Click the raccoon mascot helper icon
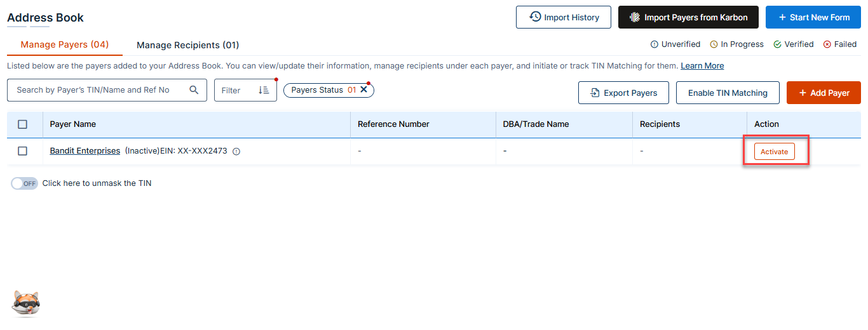Screen dimensions: 868x330 pyautogui.click(x=26, y=304)
